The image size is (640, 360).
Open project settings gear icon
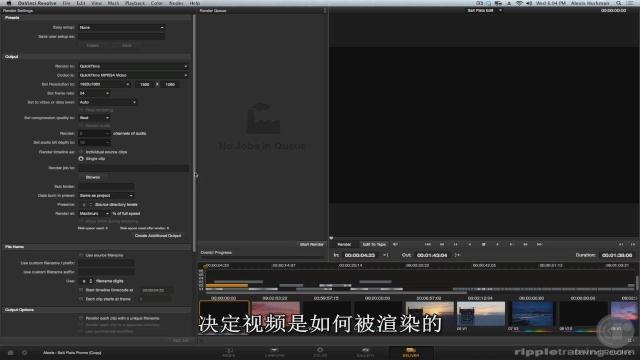24,353
